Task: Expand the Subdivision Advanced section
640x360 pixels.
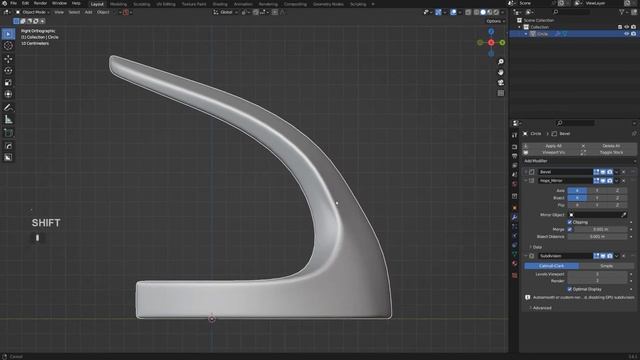Action: pyautogui.click(x=540, y=308)
